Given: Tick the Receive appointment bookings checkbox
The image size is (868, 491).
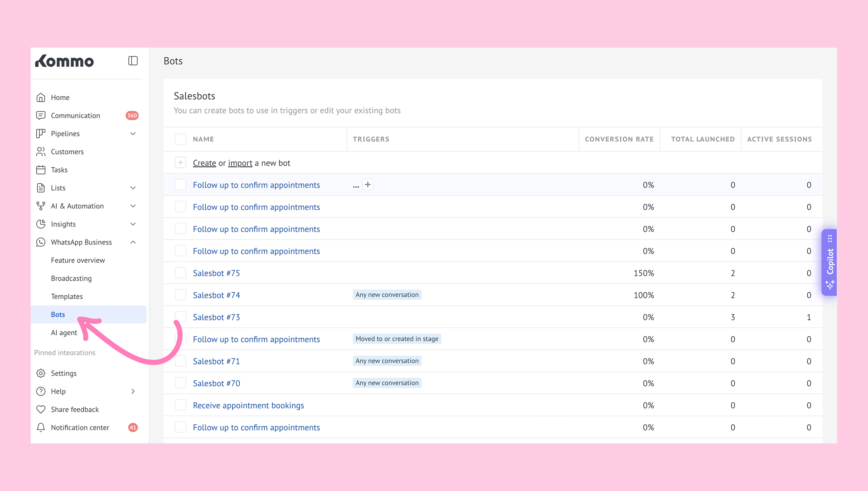Looking at the screenshot, I should click(x=181, y=405).
